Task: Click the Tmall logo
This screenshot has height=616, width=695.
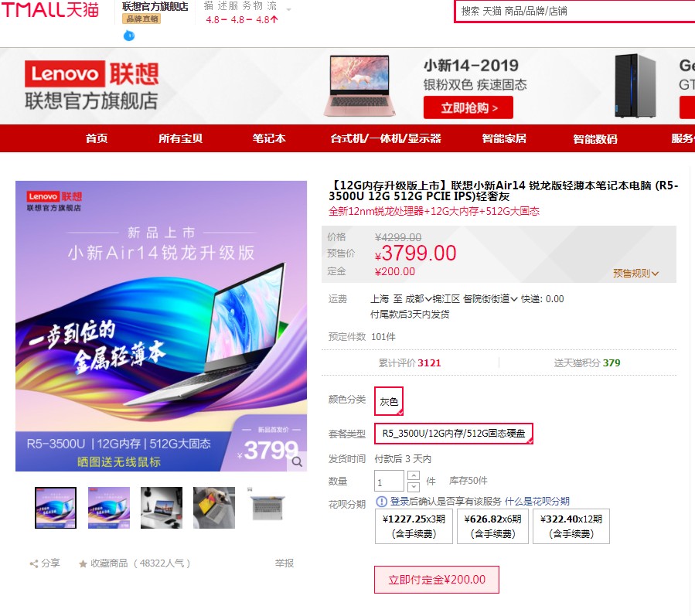Action: point(49,9)
